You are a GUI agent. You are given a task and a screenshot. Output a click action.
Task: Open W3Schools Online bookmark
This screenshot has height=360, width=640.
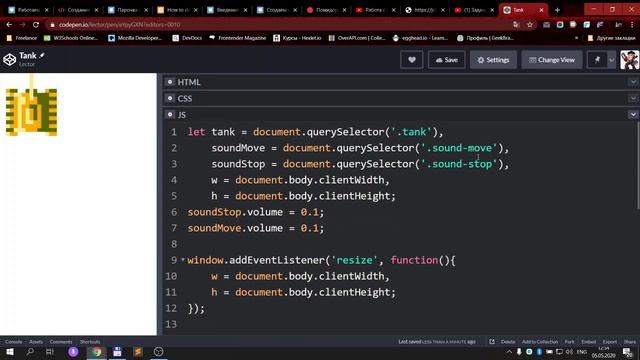pyautogui.click(x=71, y=38)
